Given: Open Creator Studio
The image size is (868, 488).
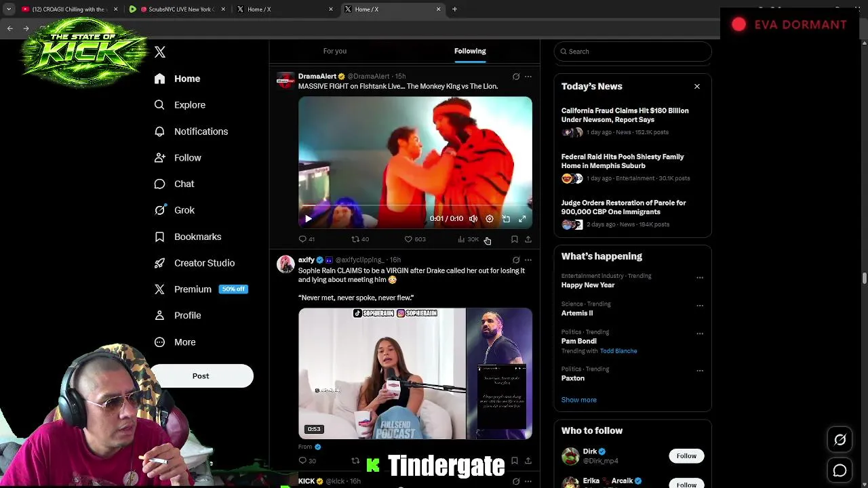Looking at the screenshot, I should click(195, 263).
